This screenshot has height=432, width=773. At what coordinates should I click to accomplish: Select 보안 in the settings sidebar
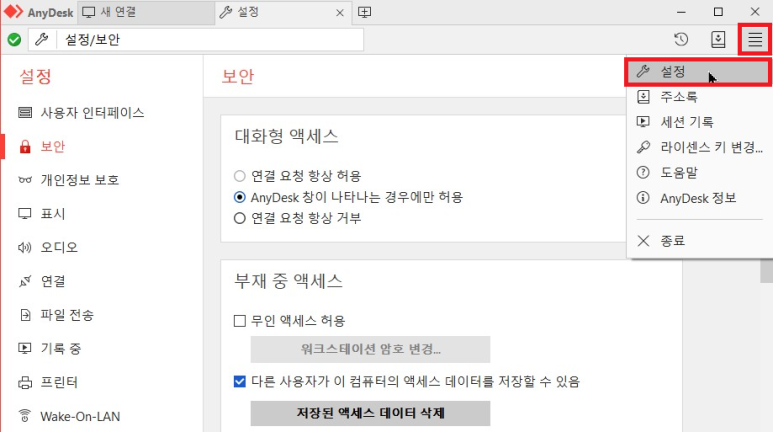pyautogui.click(x=53, y=146)
